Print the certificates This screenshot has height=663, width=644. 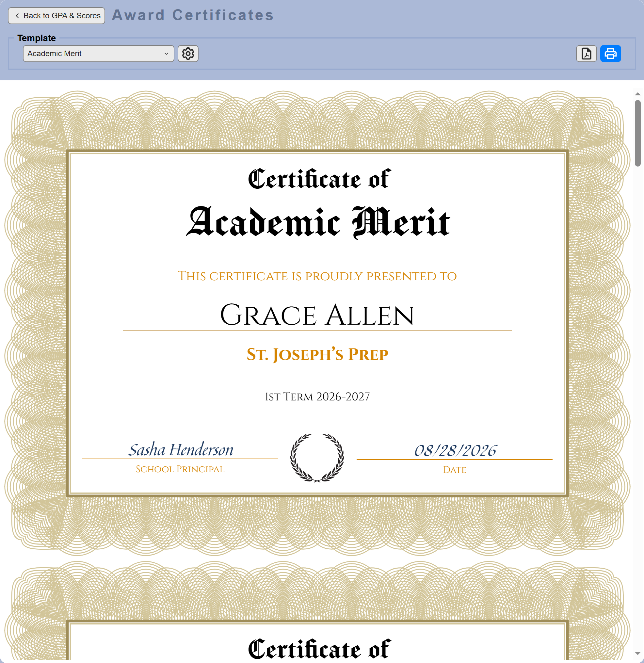610,54
